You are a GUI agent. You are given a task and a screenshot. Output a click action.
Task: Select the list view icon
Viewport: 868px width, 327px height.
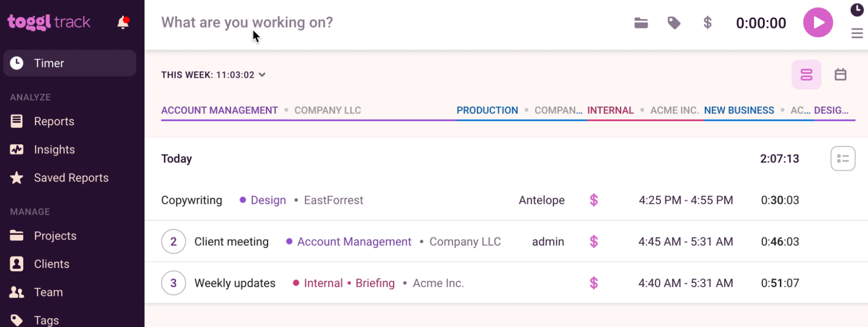point(806,75)
